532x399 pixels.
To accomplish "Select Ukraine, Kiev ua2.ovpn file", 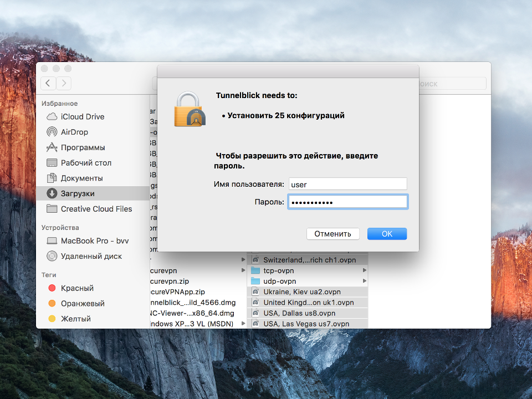I will [x=308, y=292].
